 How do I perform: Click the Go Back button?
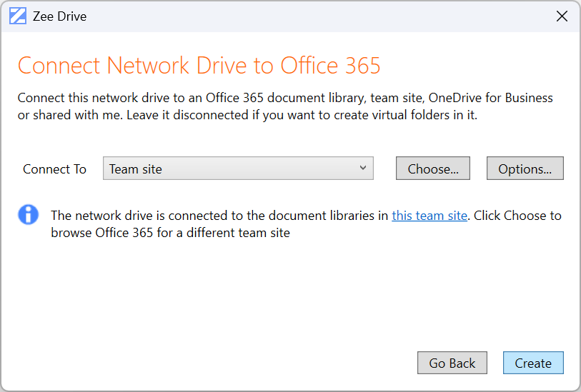pyautogui.click(x=452, y=363)
